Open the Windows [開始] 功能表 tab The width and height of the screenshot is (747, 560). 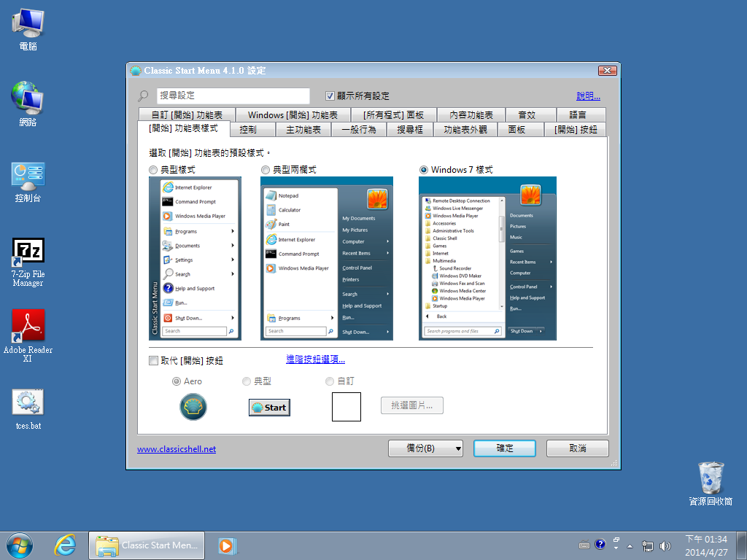[293, 114]
